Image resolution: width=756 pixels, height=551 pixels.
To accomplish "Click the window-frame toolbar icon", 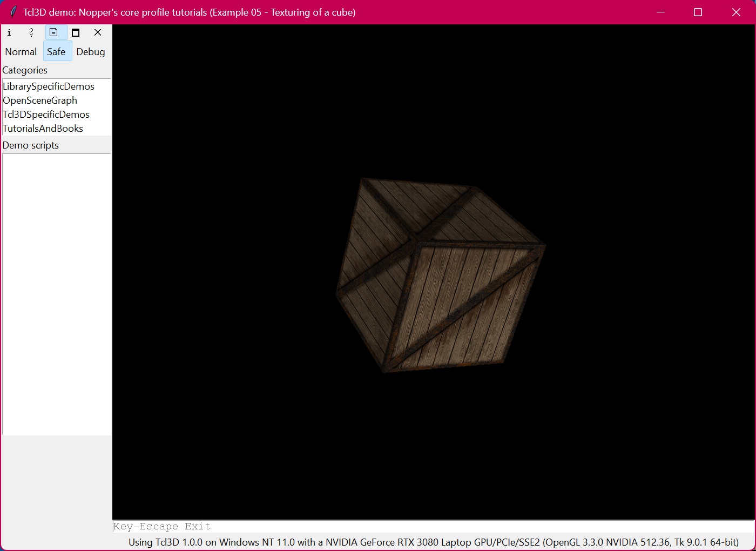I will (x=76, y=32).
